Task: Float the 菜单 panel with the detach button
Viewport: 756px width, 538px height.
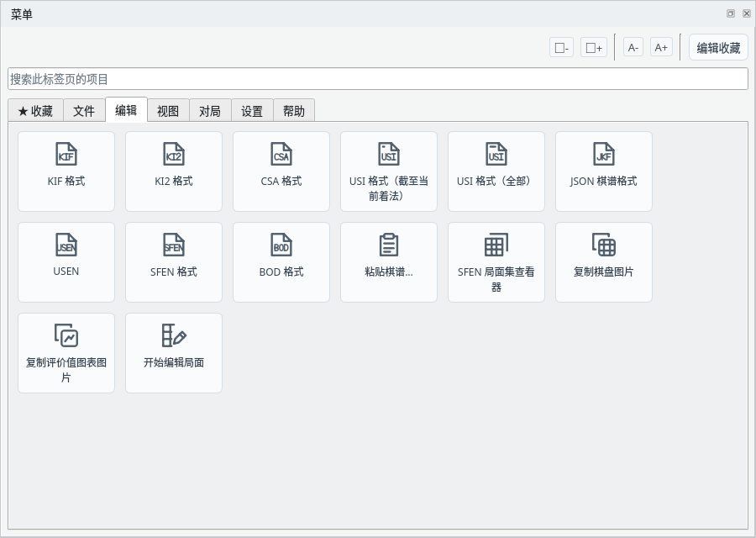Action: click(x=731, y=13)
